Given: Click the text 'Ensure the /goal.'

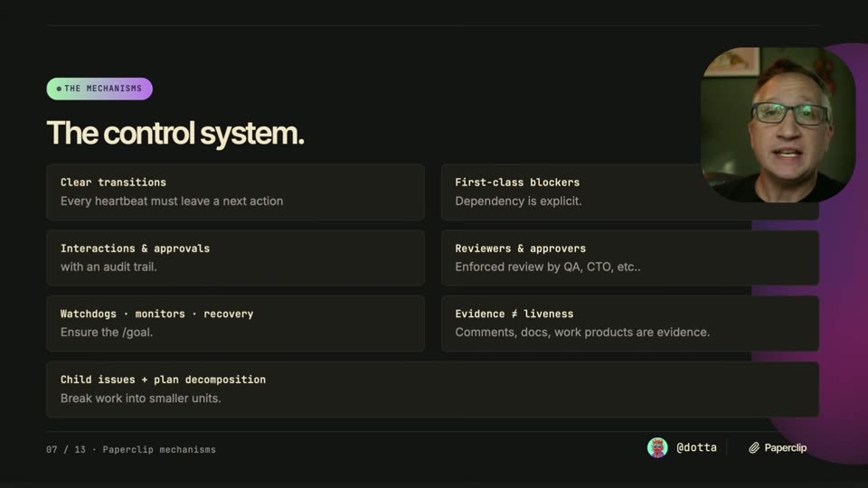Looking at the screenshot, I should pyautogui.click(x=107, y=332).
